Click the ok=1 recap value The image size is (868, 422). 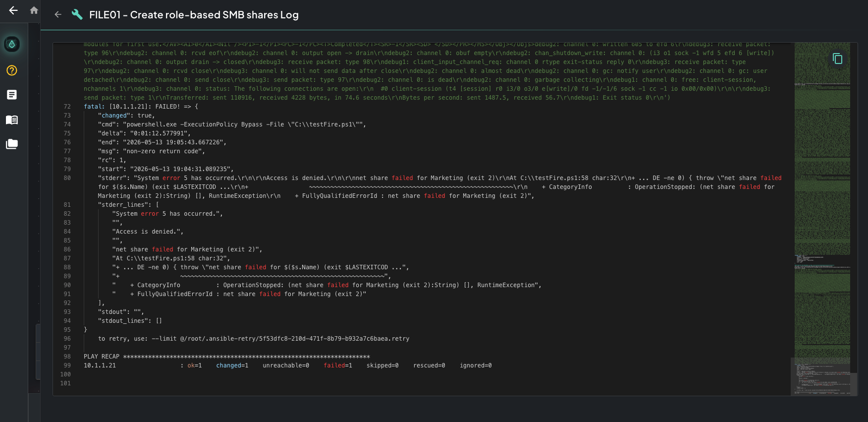pyautogui.click(x=194, y=365)
